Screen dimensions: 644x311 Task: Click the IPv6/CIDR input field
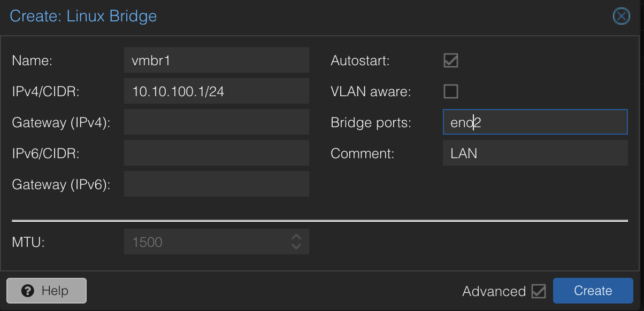click(x=217, y=153)
